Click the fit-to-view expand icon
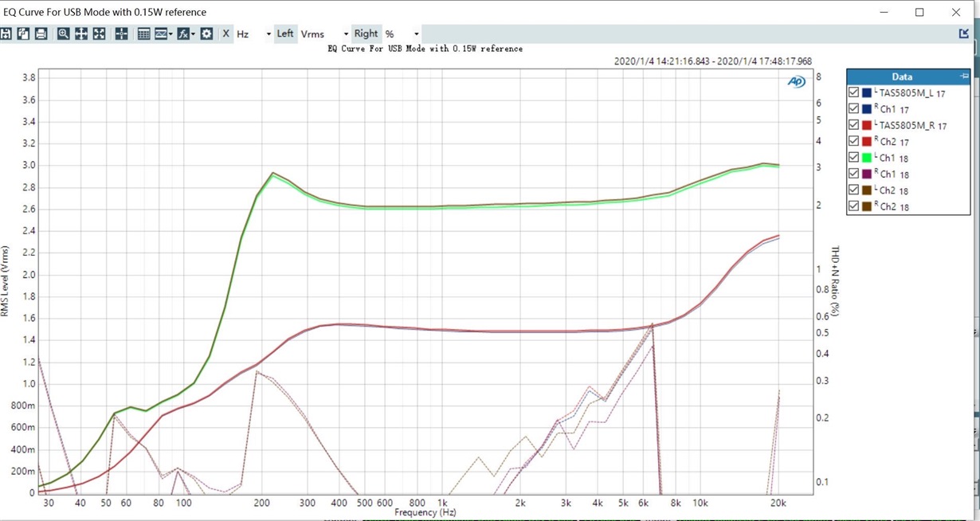 coord(99,33)
